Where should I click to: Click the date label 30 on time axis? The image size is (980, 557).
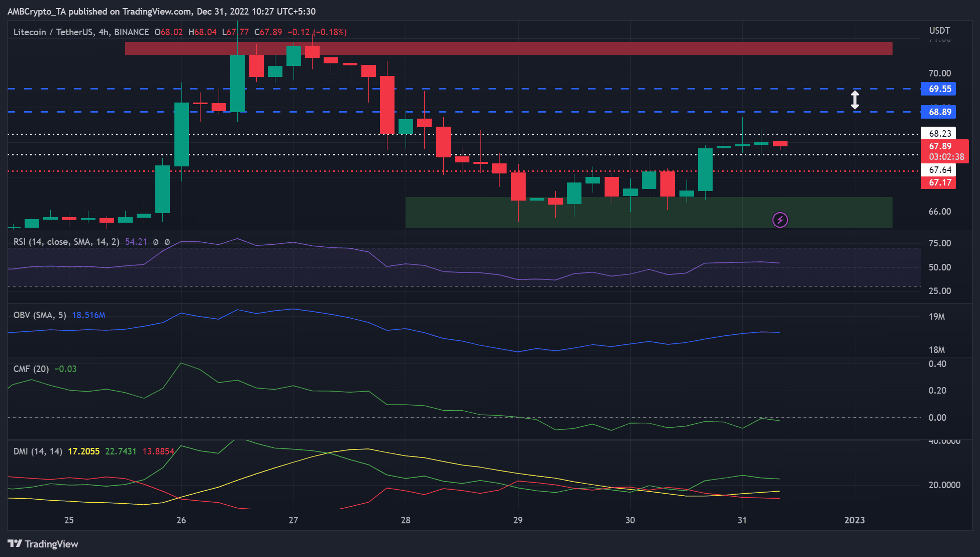tap(630, 520)
